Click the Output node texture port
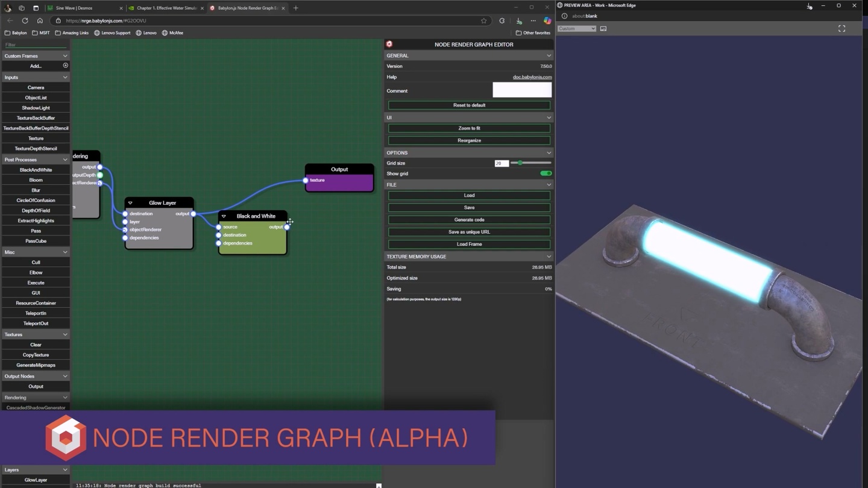This screenshot has height=488, width=868. point(306,180)
